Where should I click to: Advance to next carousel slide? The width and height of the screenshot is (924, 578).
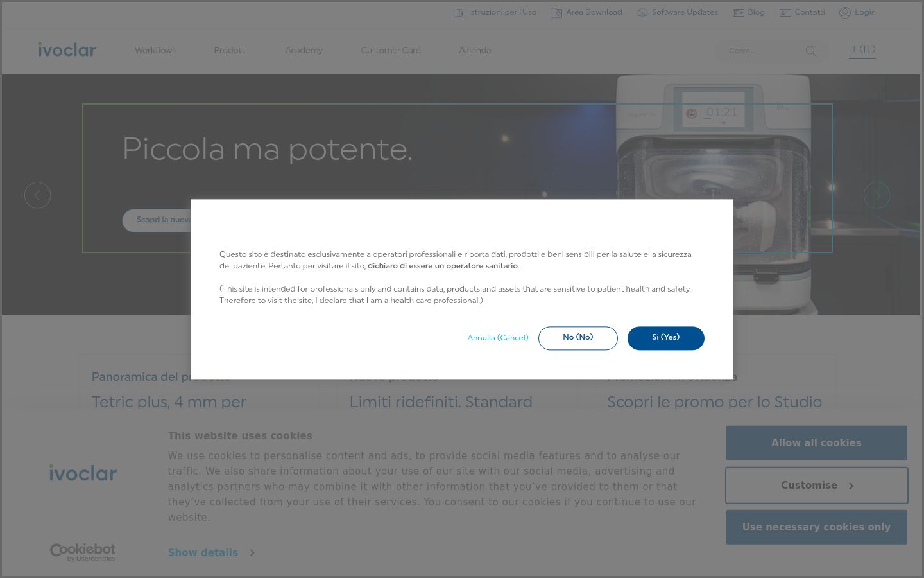(x=877, y=195)
